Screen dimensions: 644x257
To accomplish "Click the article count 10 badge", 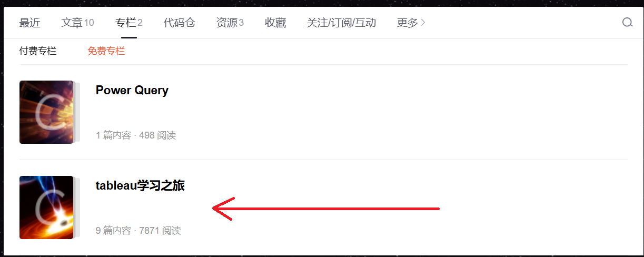I will click(x=89, y=23).
